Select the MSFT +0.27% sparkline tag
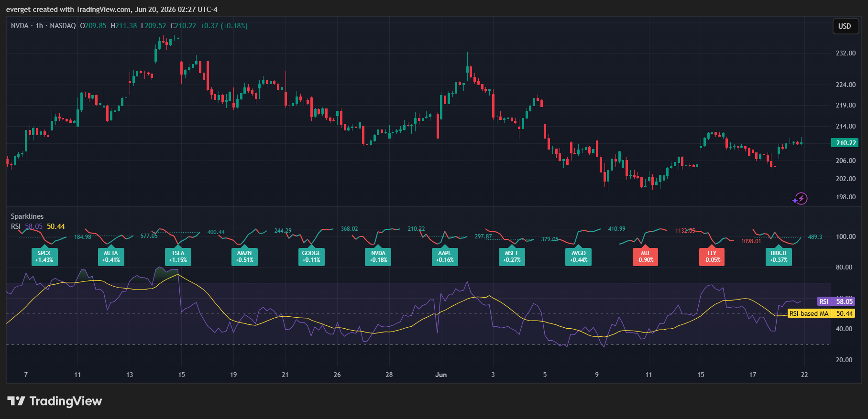This screenshot has height=419, width=868. 512,257
